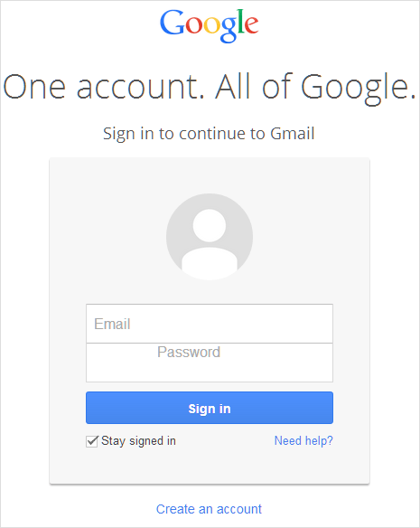Click the red letter e in Google logo
Viewport: 420px width, 528px height.
(x=251, y=24)
